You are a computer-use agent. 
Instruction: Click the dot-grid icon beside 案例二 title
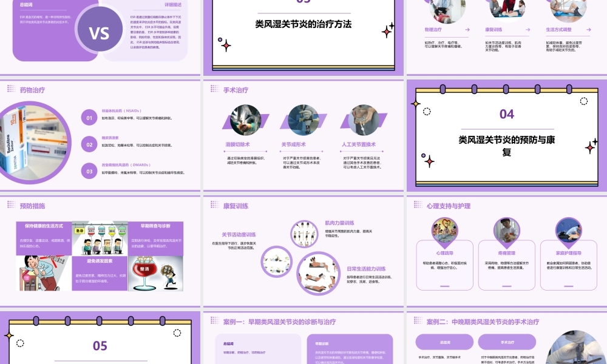coord(418,320)
